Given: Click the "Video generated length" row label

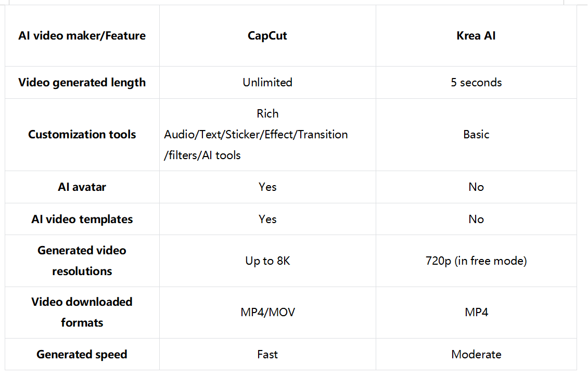Looking at the screenshot, I should pos(82,83).
